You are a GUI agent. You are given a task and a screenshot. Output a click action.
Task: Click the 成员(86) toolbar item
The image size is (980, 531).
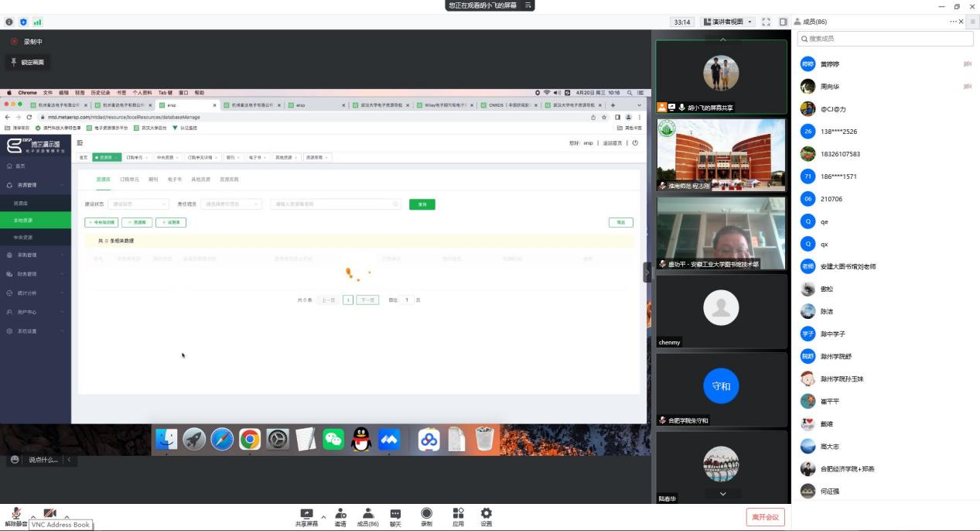(x=367, y=517)
